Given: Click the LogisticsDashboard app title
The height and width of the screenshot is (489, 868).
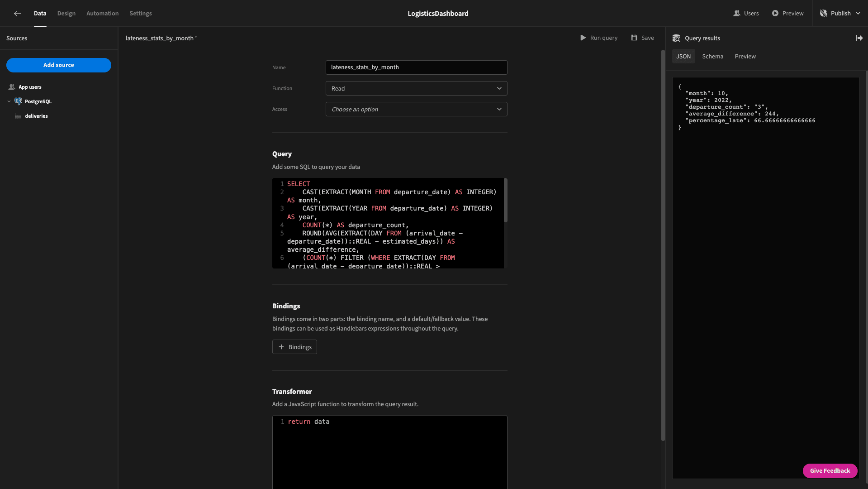Looking at the screenshot, I should pyautogui.click(x=438, y=14).
